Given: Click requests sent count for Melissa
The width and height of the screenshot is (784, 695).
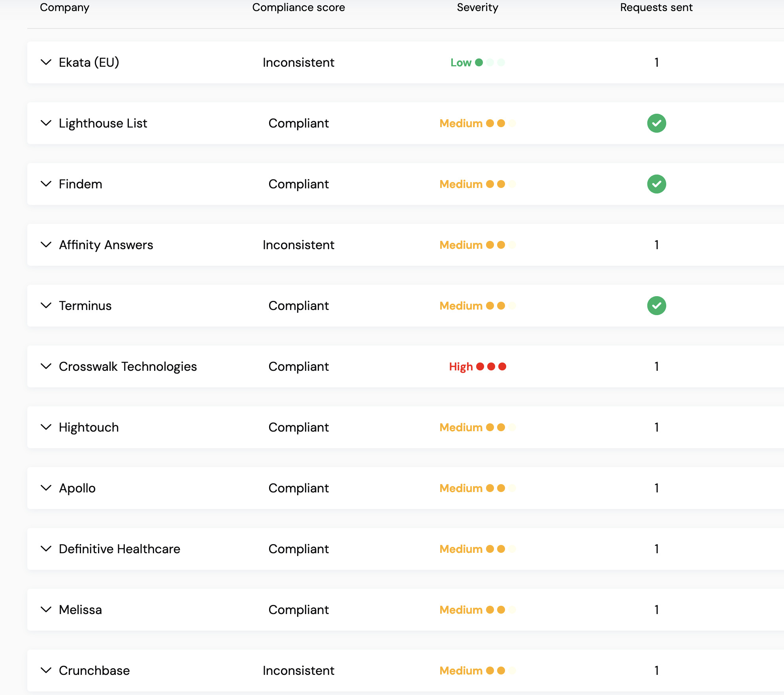Looking at the screenshot, I should (x=656, y=610).
